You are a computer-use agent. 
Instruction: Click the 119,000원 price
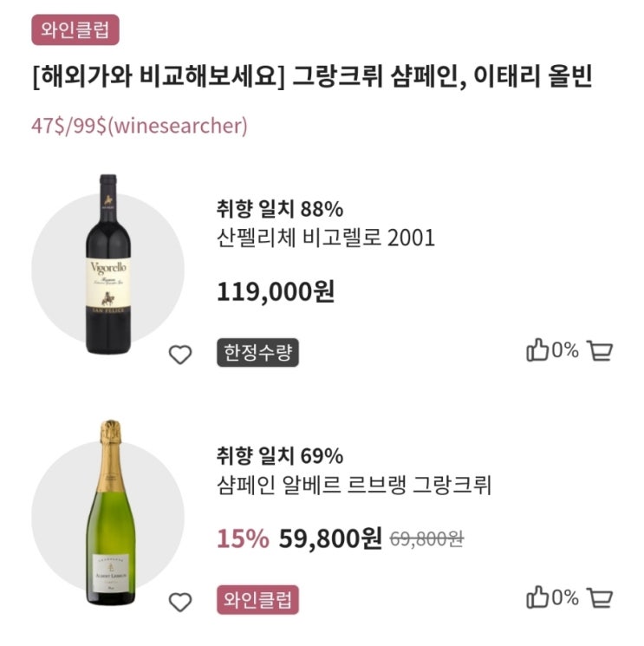point(275,291)
